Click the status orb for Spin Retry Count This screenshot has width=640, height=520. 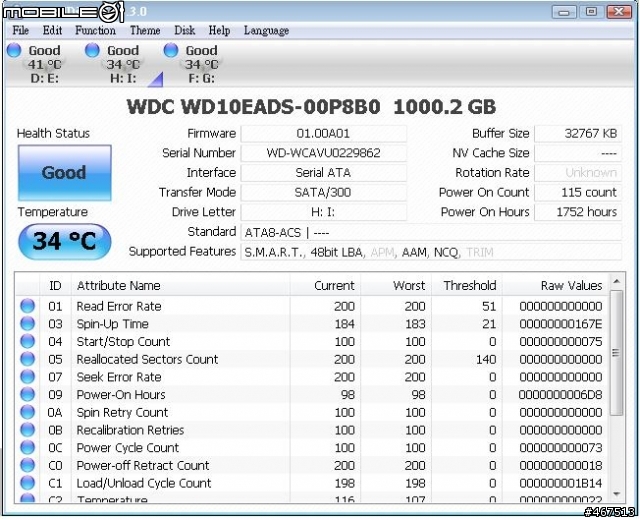point(27,412)
